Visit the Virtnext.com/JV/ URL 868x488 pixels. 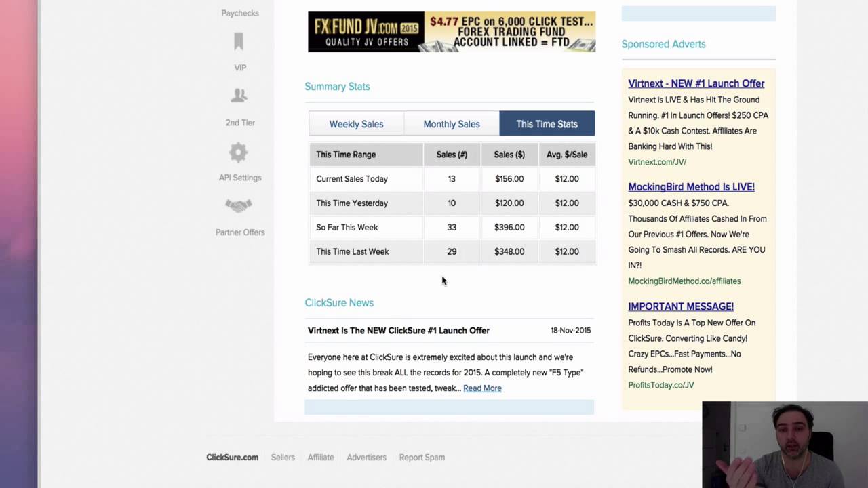(657, 162)
